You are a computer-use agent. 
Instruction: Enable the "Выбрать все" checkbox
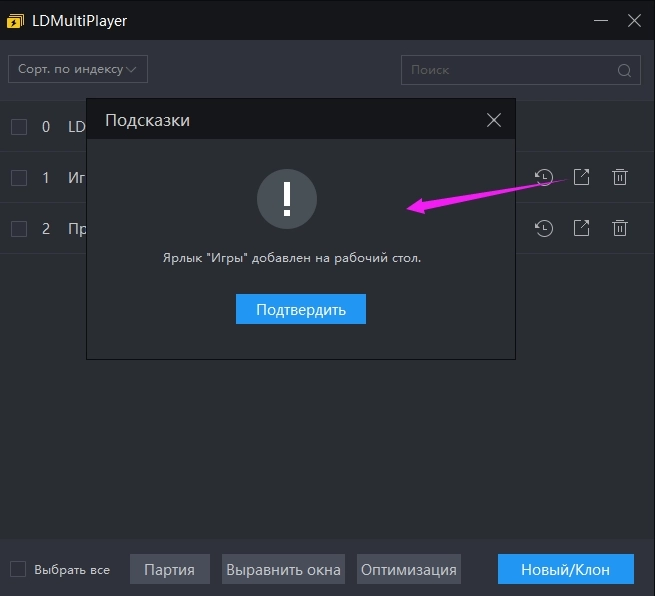tap(18, 569)
